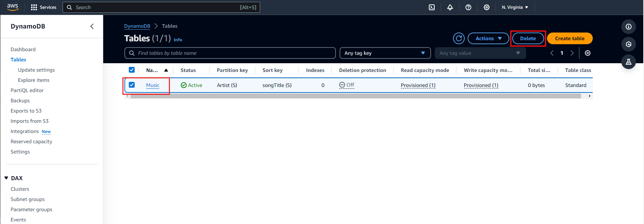This screenshot has width=644, height=224.
Task: Open the flask experiments icon at right
Action: click(629, 62)
